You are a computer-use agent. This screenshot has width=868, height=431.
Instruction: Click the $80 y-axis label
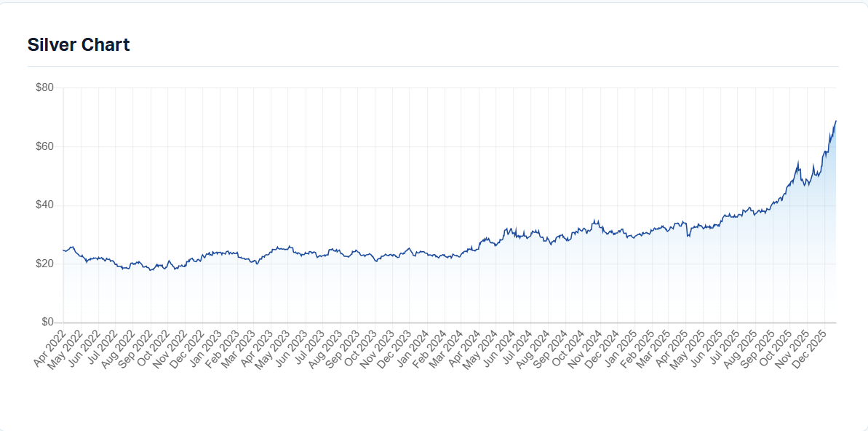[x=44, y=88]
